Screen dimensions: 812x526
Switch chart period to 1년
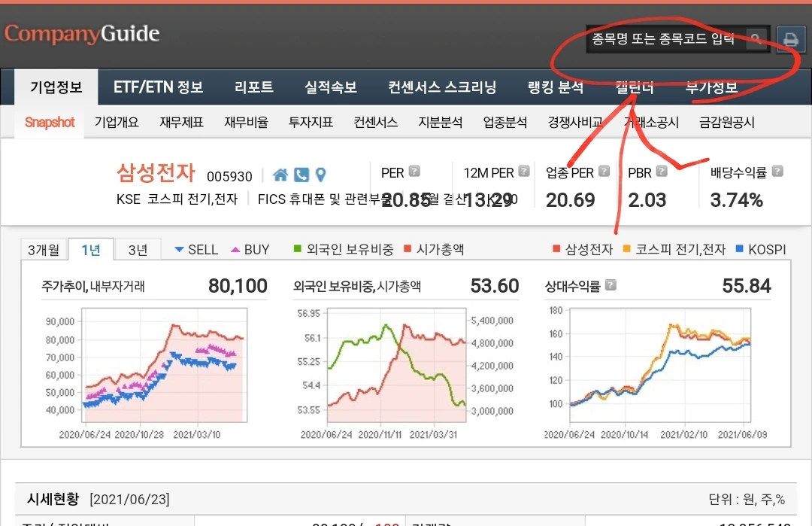click(x=91, y=250)
